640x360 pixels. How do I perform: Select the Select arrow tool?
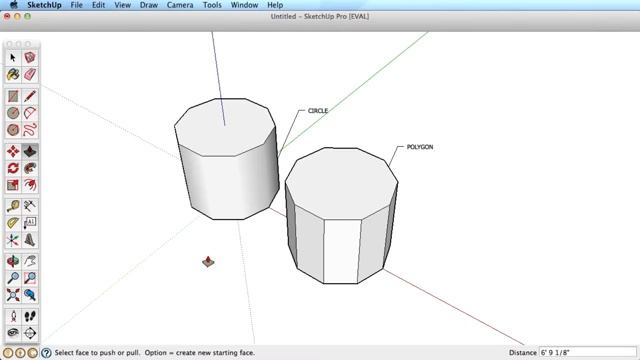[13, 58]
